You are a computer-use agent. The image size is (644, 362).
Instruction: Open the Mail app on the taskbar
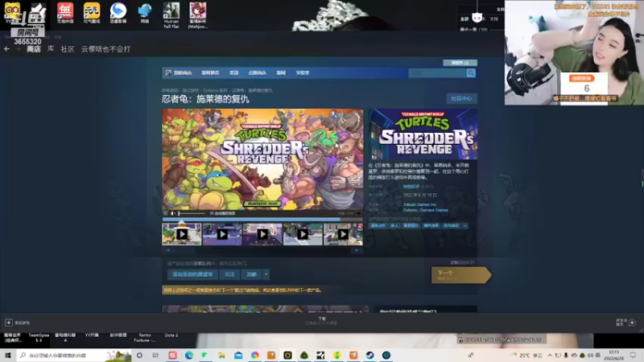tap(238, 355)
